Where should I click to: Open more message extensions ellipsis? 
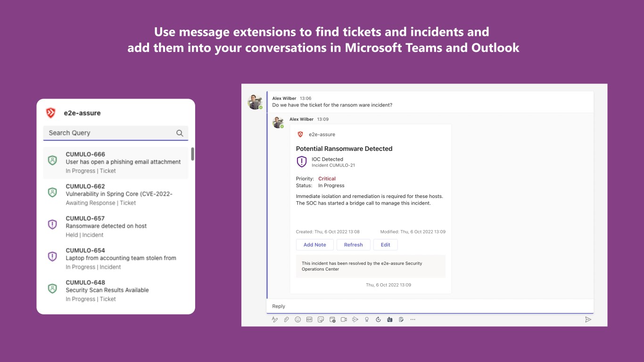[x=413, y=320]
